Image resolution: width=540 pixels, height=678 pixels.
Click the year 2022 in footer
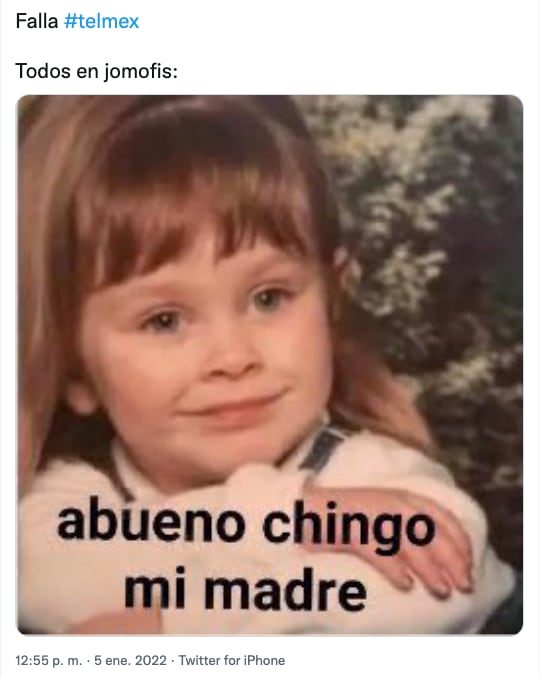point(151,660)
